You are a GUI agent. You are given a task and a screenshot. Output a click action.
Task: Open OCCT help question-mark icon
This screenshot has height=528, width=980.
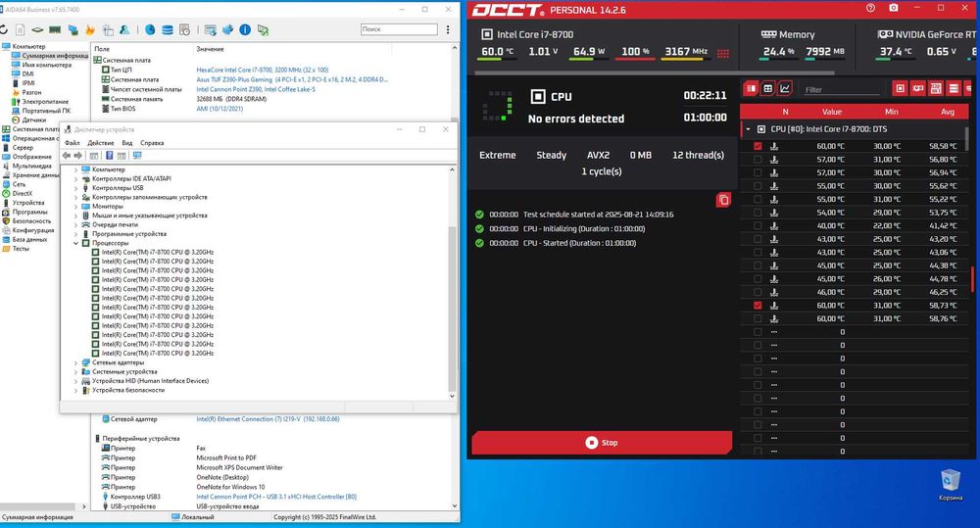[x=870, y=8]
